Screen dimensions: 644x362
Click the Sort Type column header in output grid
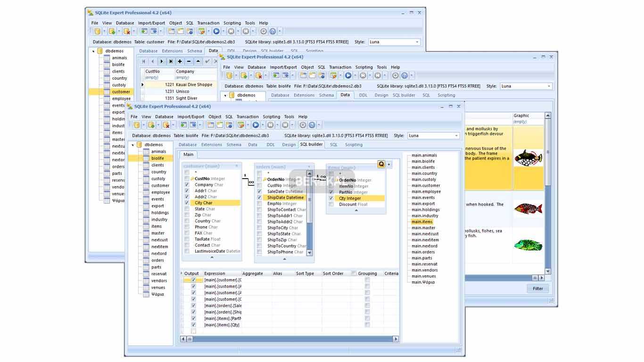click(x=308, y=273)
